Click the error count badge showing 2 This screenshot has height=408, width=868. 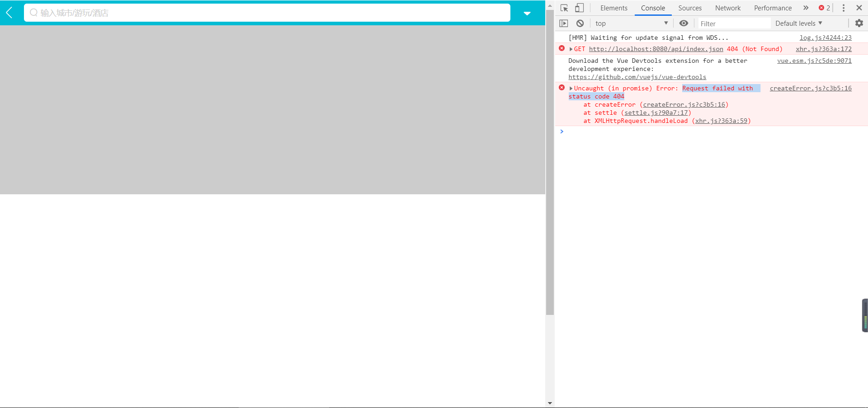coord(825,8)
